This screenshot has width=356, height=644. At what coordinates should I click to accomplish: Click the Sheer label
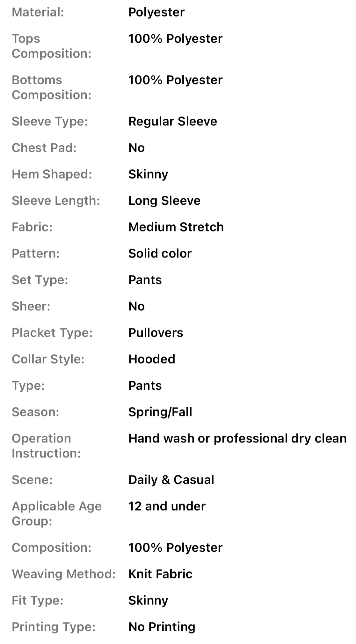click(31, 306)
